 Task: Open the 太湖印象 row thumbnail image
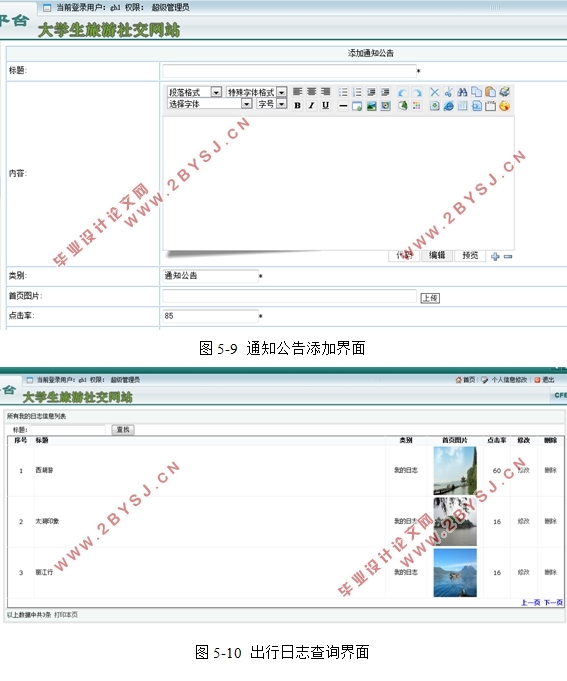(455, 522)
